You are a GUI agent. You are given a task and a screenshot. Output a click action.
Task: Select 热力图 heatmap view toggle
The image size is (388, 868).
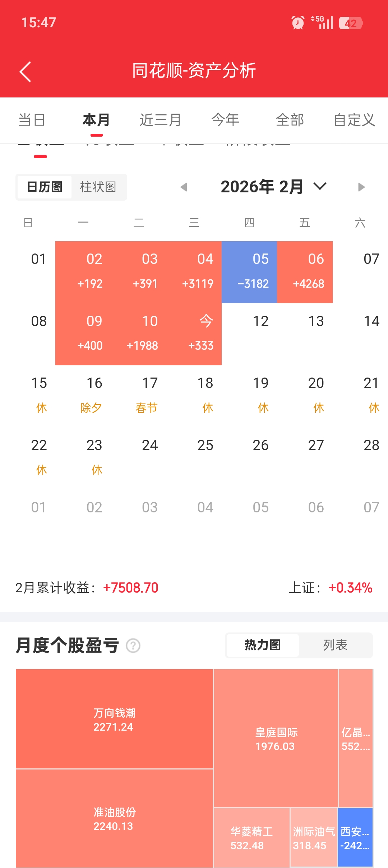pyautogui.click(x=263, y=645)
